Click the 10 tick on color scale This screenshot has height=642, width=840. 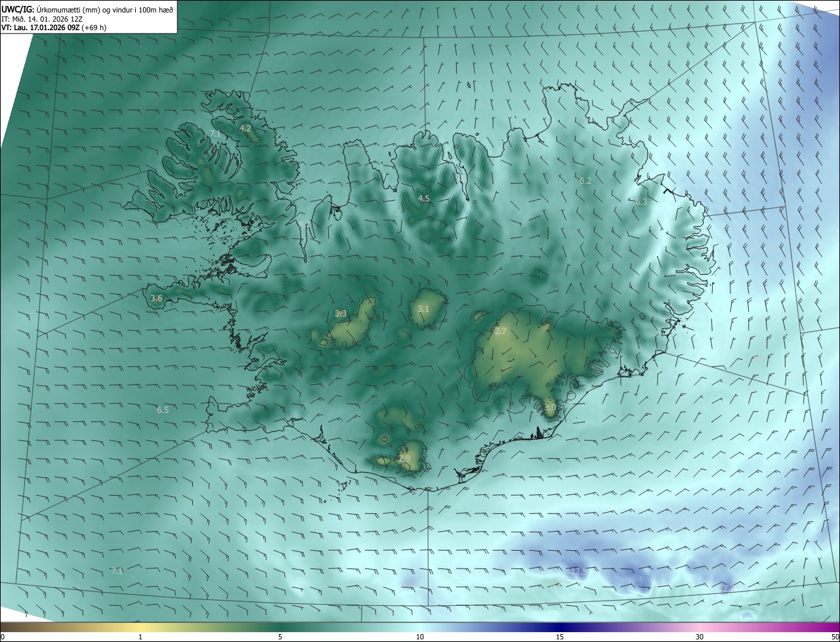(420, 637)
